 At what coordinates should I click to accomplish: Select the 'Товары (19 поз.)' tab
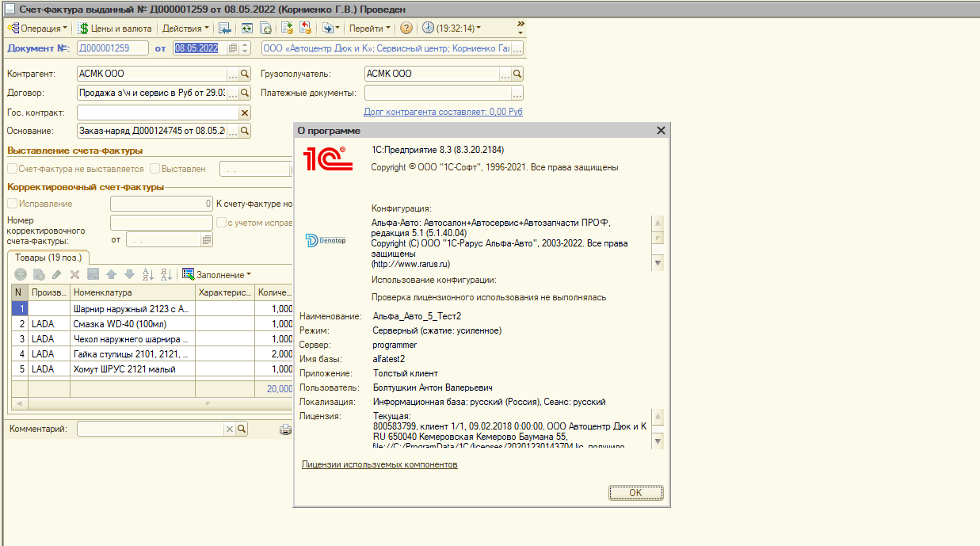[x=48, y=257]
